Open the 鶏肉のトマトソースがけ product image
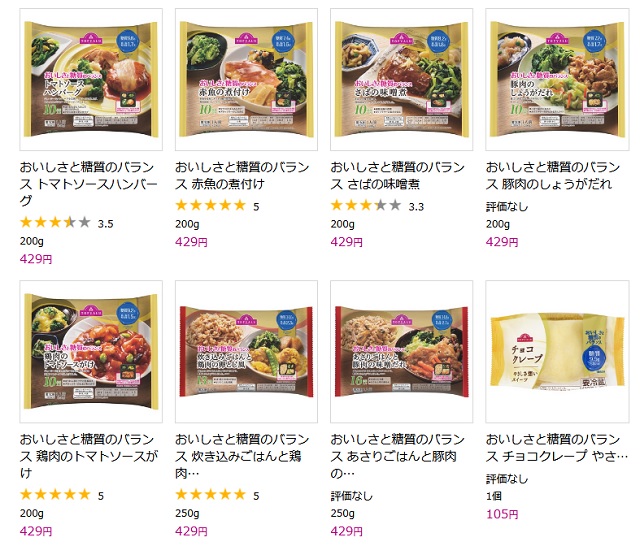This screenshot has width=640, height=546. click(91, 351)
